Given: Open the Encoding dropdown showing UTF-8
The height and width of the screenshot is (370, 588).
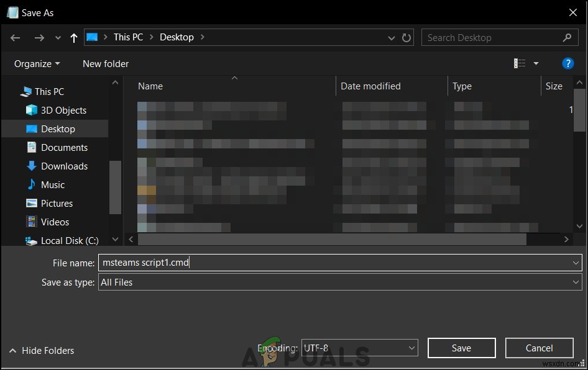Looking at the screenshot, I should pos(411,348).
